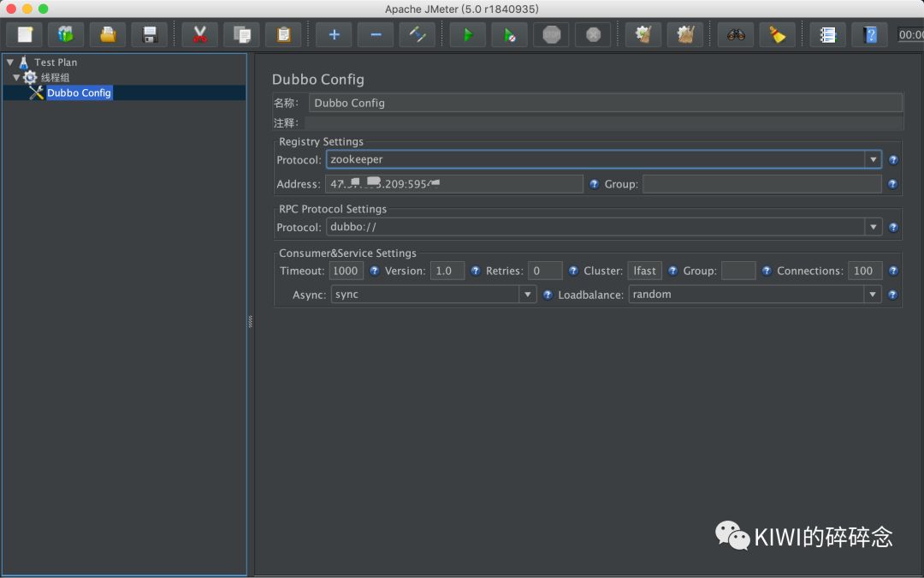Click the 注释 comments field
Viewport: 924px width, 578px height.
(604, 122)
